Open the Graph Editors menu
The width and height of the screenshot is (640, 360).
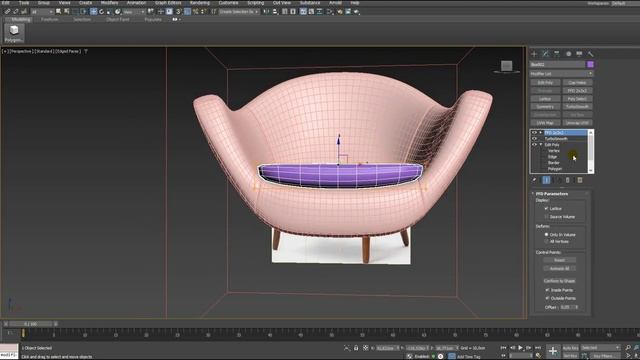point(168,3)
